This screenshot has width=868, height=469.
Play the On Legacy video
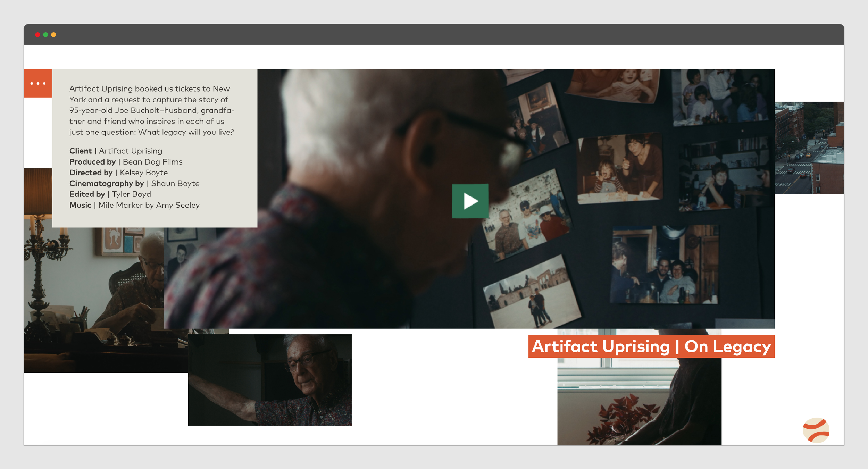470,201
